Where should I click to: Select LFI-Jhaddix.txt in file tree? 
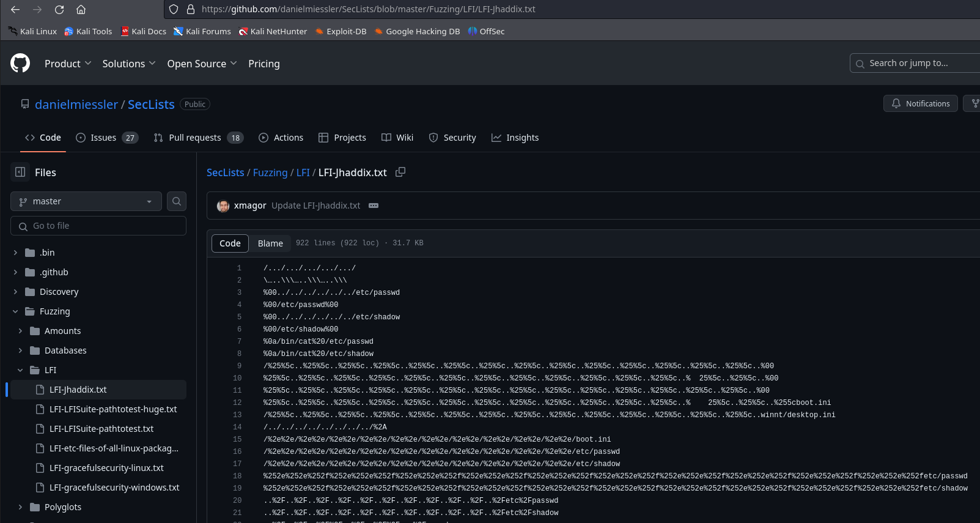click(x=98, y=390)
